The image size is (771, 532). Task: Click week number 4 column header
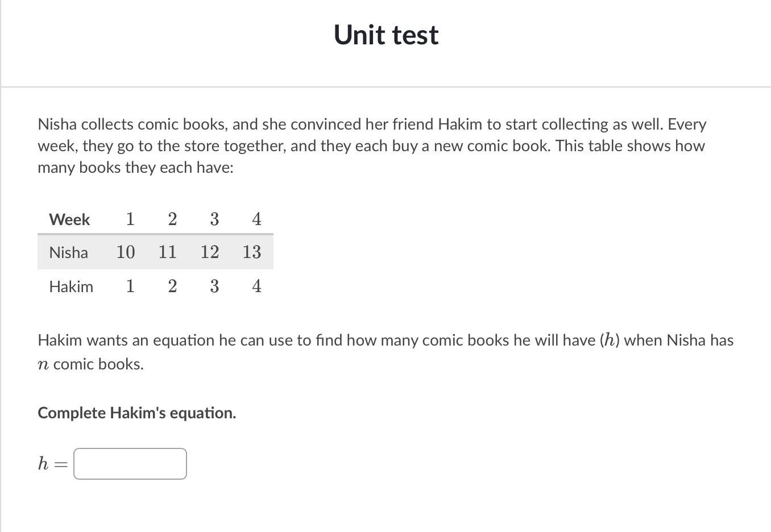(256, 219)
